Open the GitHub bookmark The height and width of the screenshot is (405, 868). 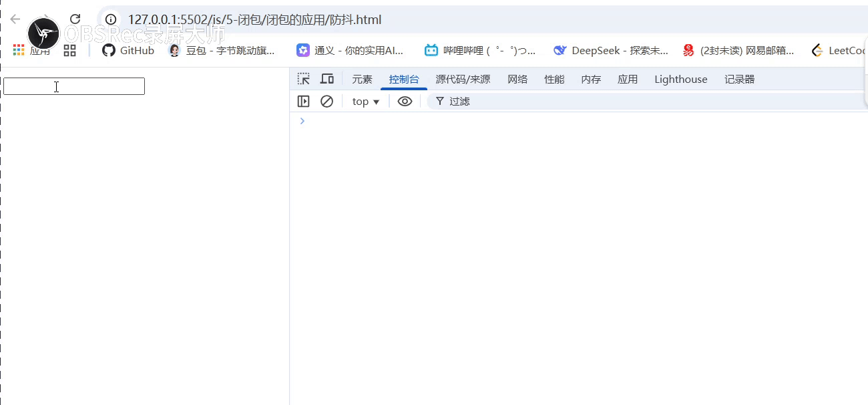pos(128,50)
